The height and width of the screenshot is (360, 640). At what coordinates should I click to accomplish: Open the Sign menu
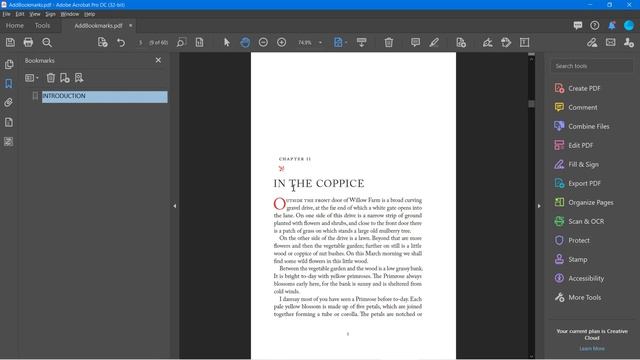pyautogui.click(x=50, y=14)
